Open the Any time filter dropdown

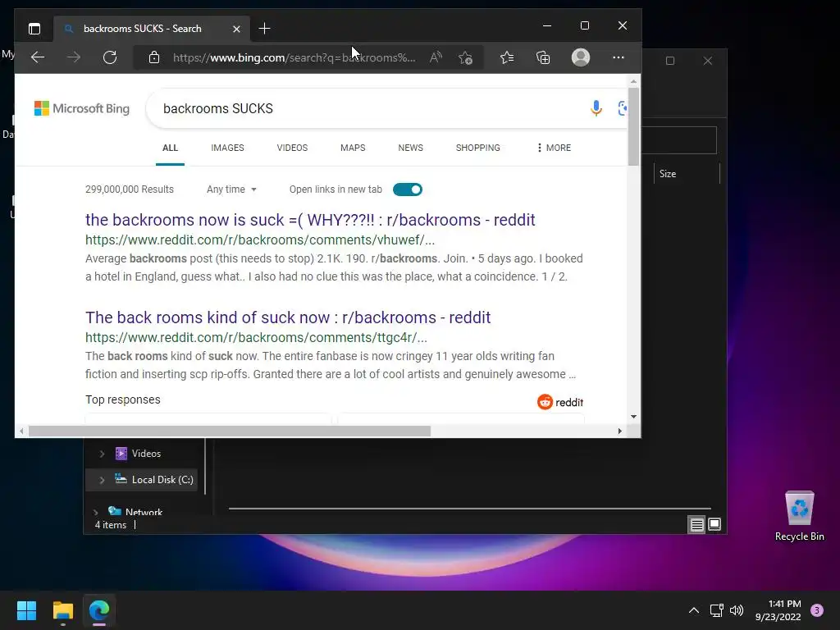pyautogui.click(x=231, y=189)
